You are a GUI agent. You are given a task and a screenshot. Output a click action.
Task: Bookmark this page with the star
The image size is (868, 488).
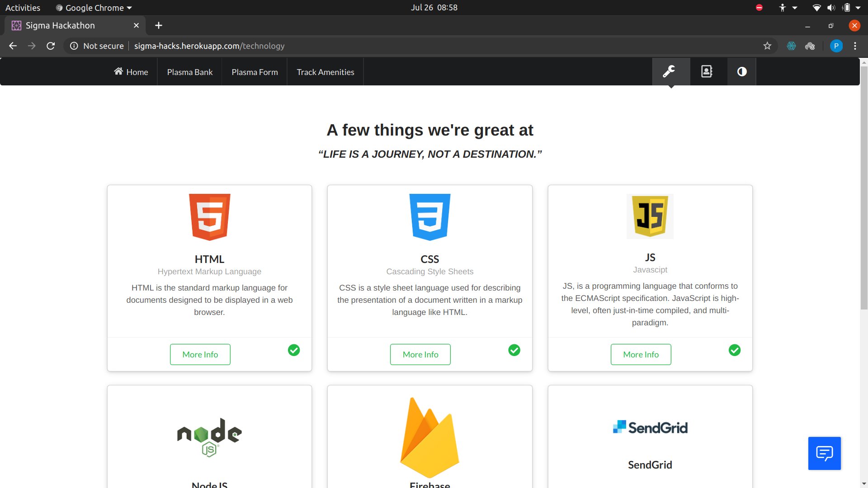tap(767, 46)
